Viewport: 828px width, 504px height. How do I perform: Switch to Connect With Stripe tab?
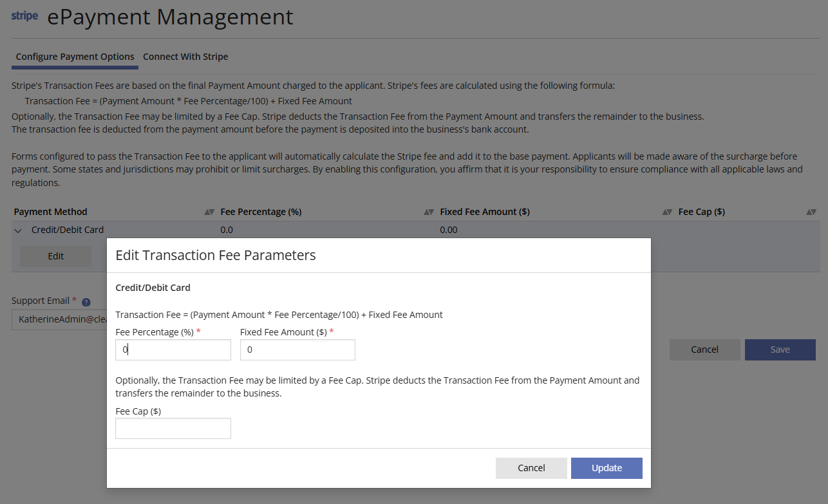185,57
